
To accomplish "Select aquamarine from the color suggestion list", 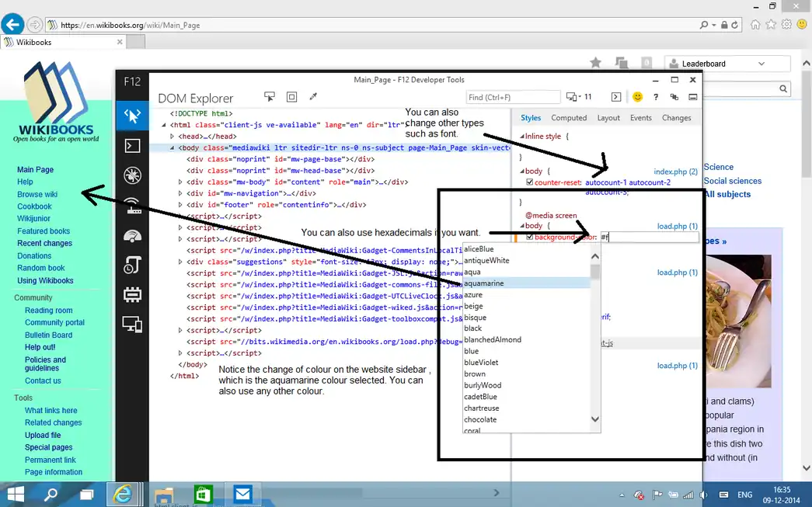I will 484,283.
